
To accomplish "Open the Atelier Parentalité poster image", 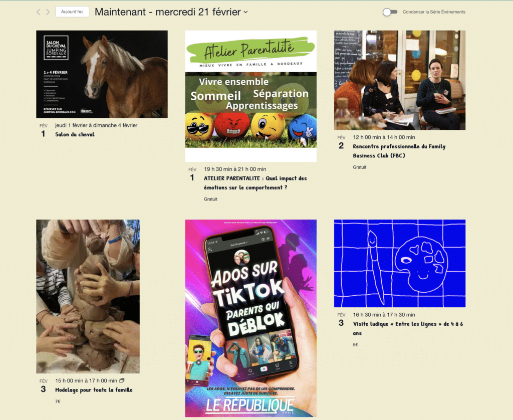I will [x=250, y=96].
